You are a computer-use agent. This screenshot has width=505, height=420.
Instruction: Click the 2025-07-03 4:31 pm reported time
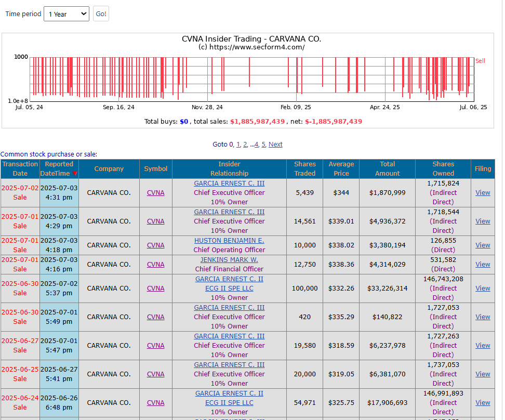tap(59, 193)
